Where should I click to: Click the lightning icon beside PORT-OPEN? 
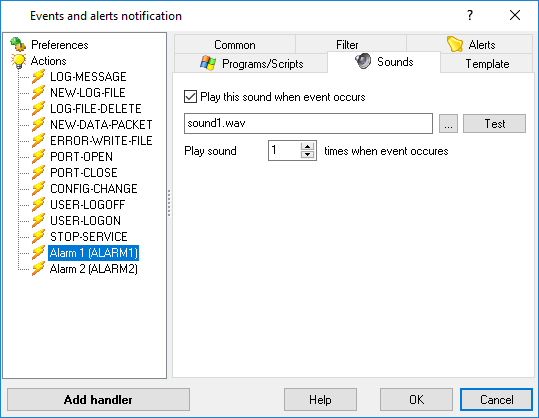(x=38, y=156)
